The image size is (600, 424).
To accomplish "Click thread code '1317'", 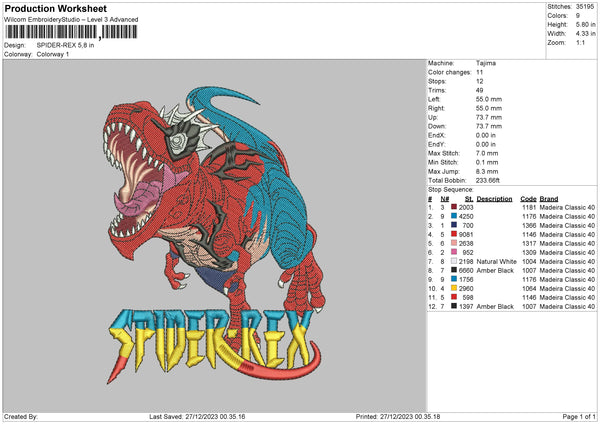I will click(529, 243).
